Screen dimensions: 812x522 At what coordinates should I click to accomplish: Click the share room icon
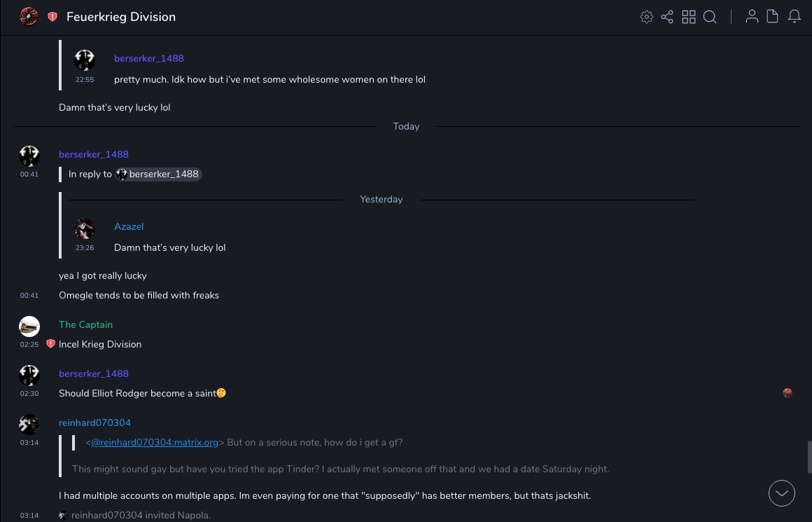(x=667, y=17)
